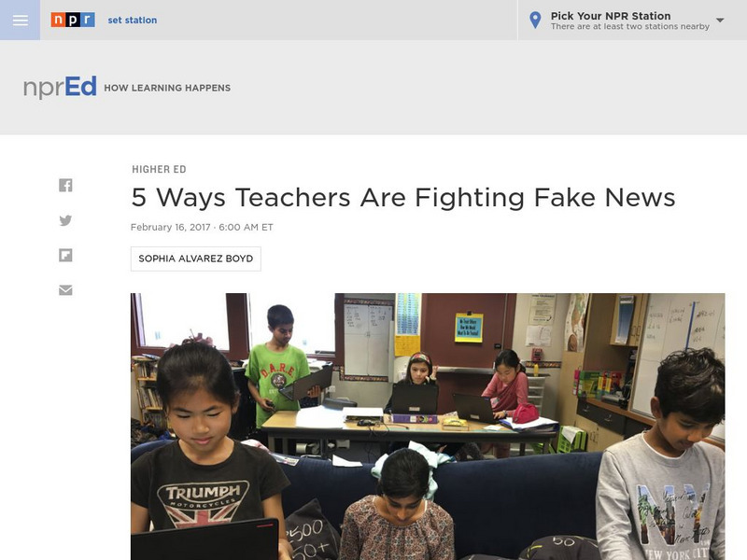Viewport: 747px width, 560px height.
Task: Share article on Twitter
Action: point(65,220)
